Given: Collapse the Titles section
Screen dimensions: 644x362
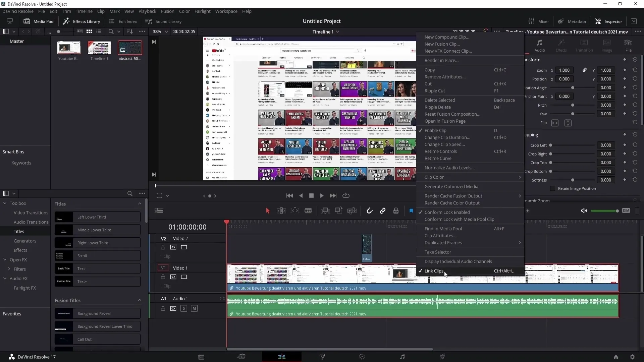Looking at the screenshot, I should coord(140,204).
